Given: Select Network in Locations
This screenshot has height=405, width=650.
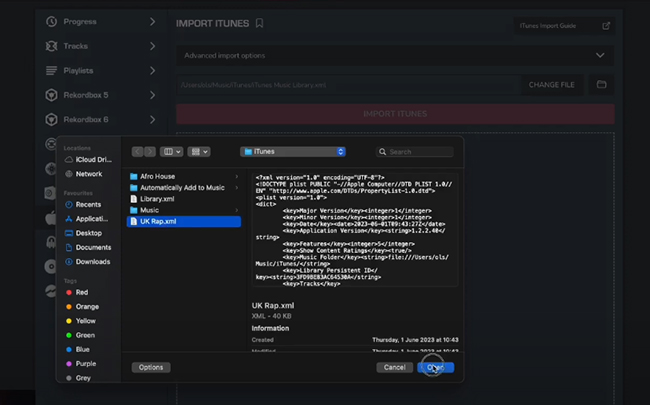Looking at the screenshot, I should (x=85, y=174).
